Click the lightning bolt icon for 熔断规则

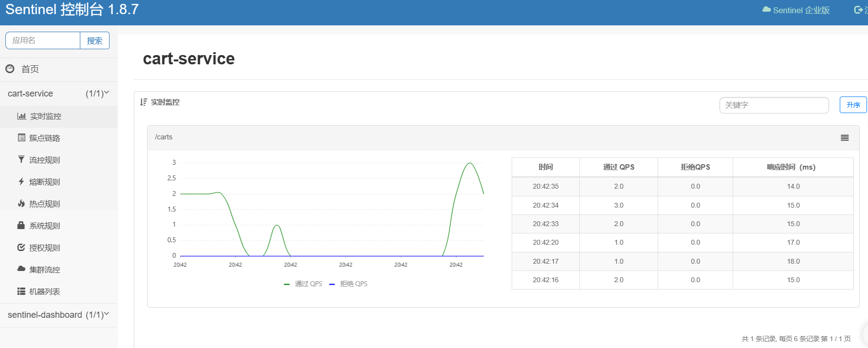tap(21, 181)
